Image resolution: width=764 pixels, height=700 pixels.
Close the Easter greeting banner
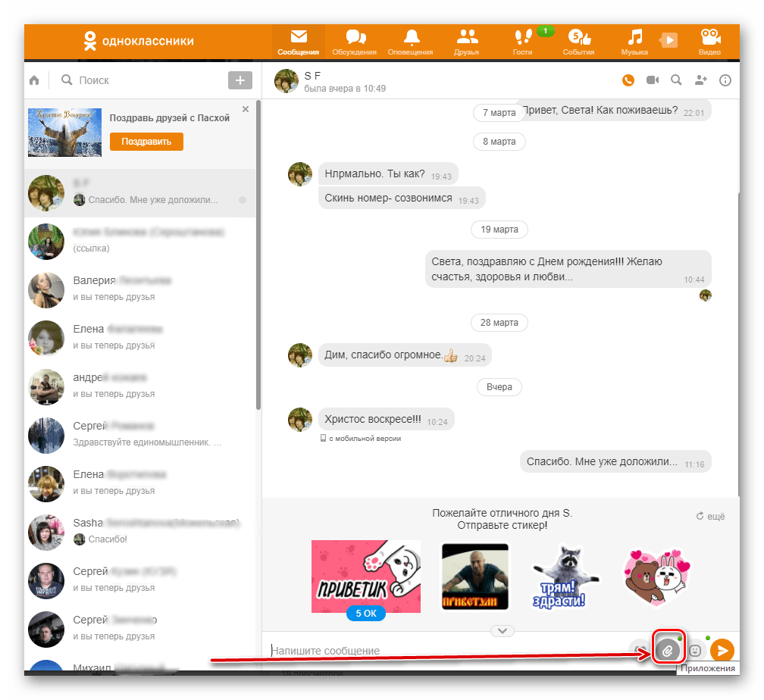pyautogui.click(x=246, y=109)
